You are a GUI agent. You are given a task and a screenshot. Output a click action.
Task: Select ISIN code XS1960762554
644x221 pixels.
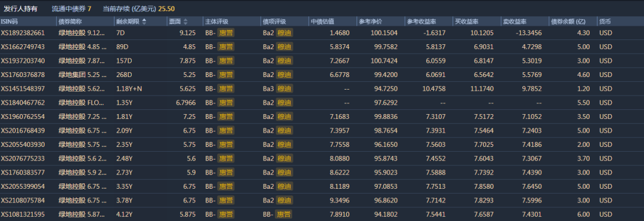23,116
